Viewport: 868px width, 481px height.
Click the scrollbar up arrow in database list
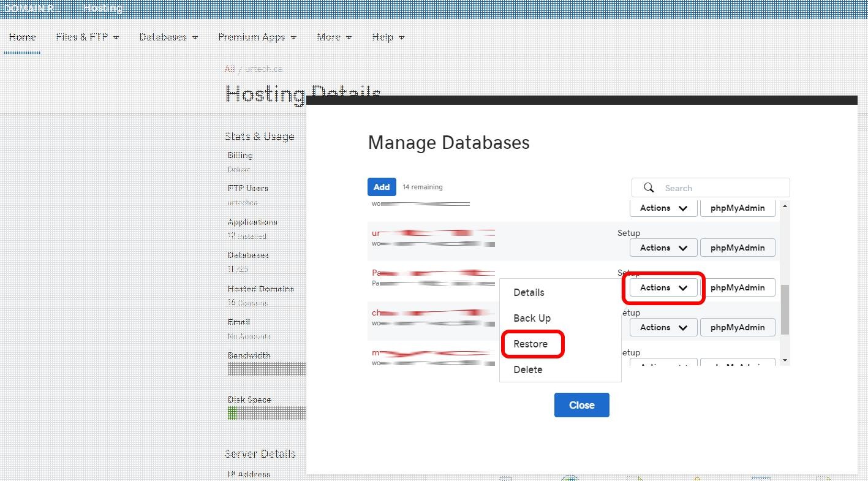tap(785, 206)
